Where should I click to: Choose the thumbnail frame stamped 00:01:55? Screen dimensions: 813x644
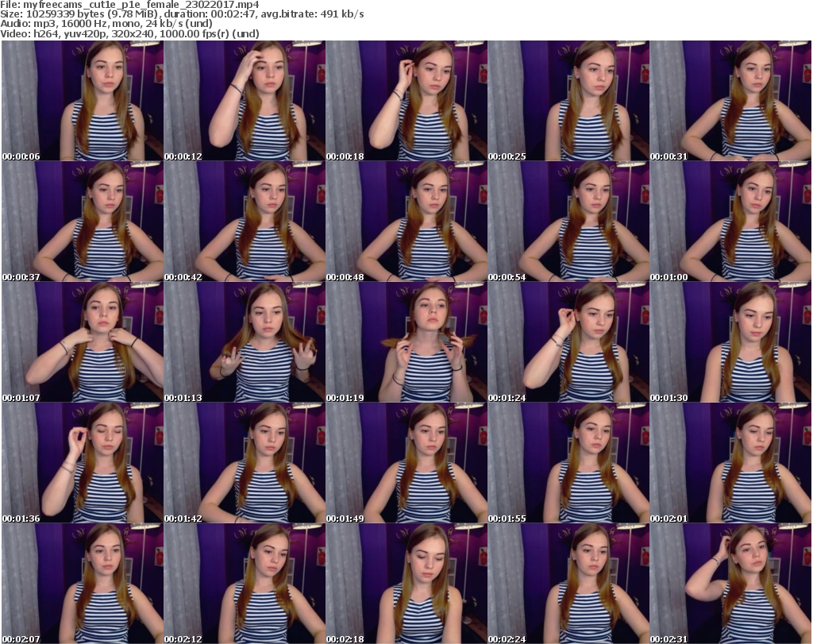pos(568,462)
